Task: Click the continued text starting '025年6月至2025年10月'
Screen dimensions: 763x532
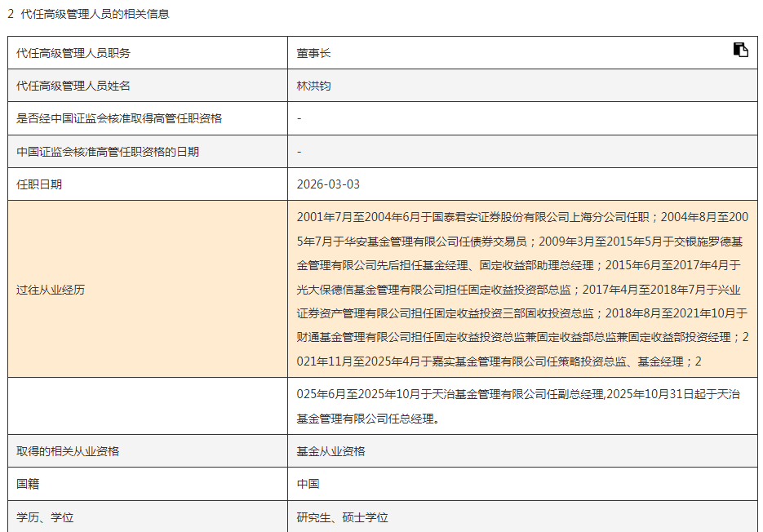Action: click(x=519, y=406)
